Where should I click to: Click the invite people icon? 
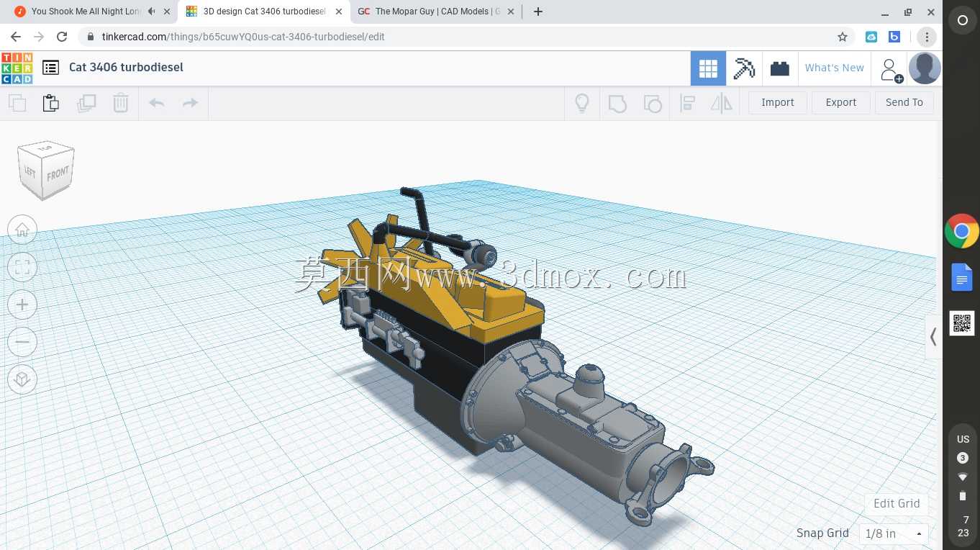[891, 70]
